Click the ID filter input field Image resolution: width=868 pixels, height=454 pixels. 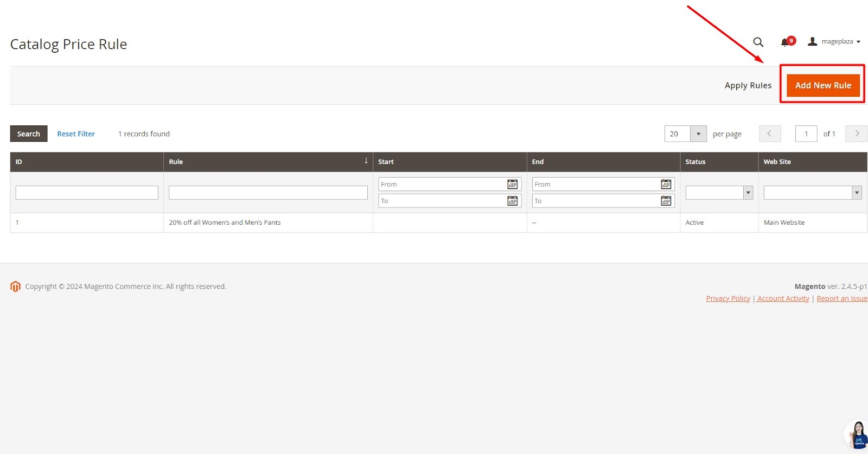(87, 192)
